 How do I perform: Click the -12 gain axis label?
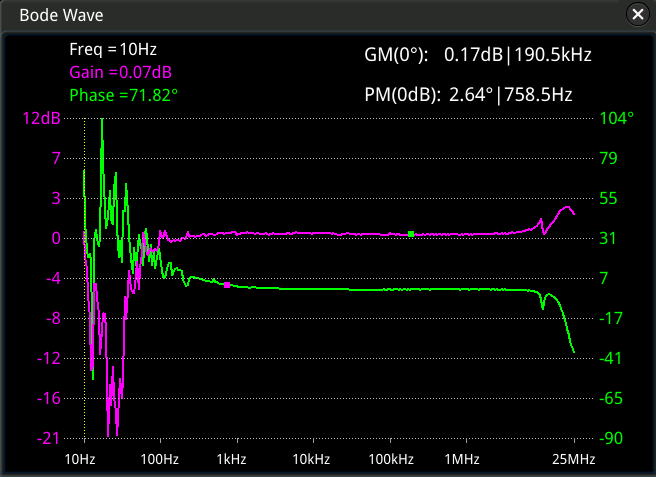(x=49, y=358)
